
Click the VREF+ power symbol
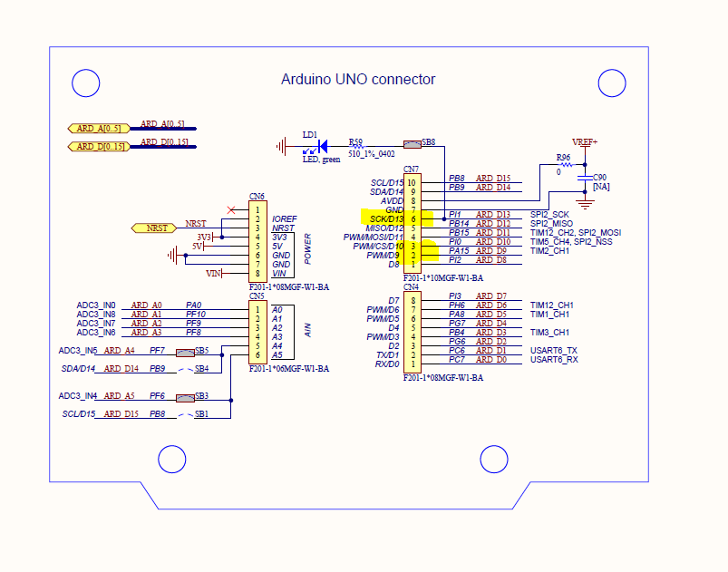pos(585,142)
